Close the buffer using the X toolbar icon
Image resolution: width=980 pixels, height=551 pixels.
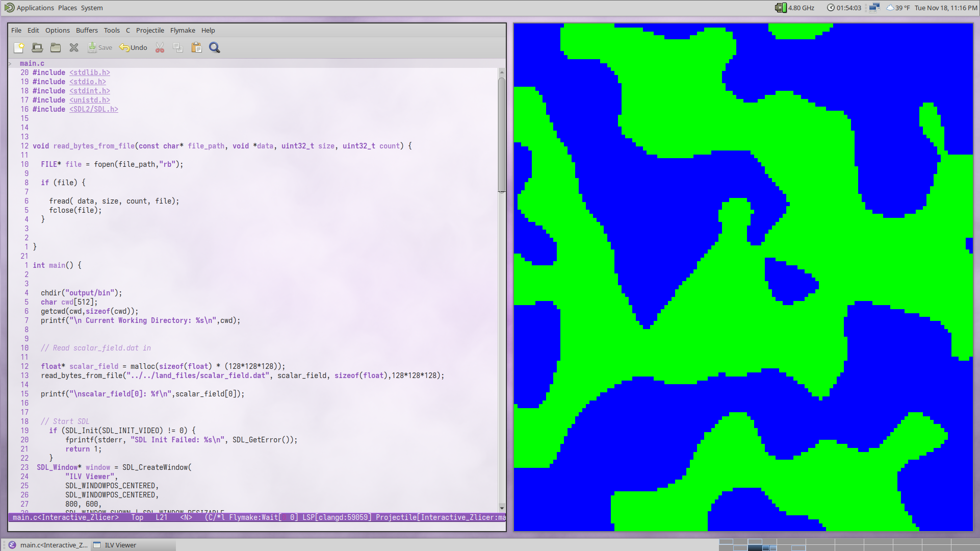(x=74, y=47)
